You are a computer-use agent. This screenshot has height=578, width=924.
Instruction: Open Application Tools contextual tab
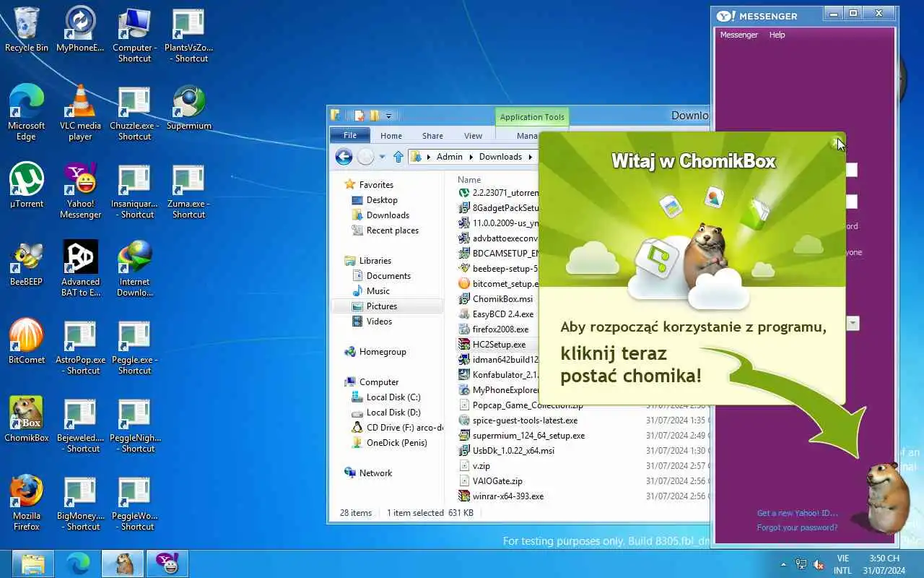point(532,117)
